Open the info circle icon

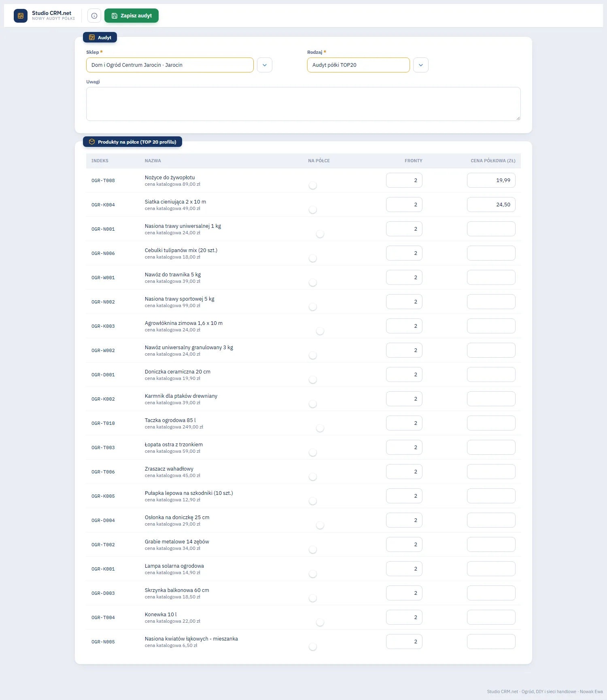tap(94, 16)
